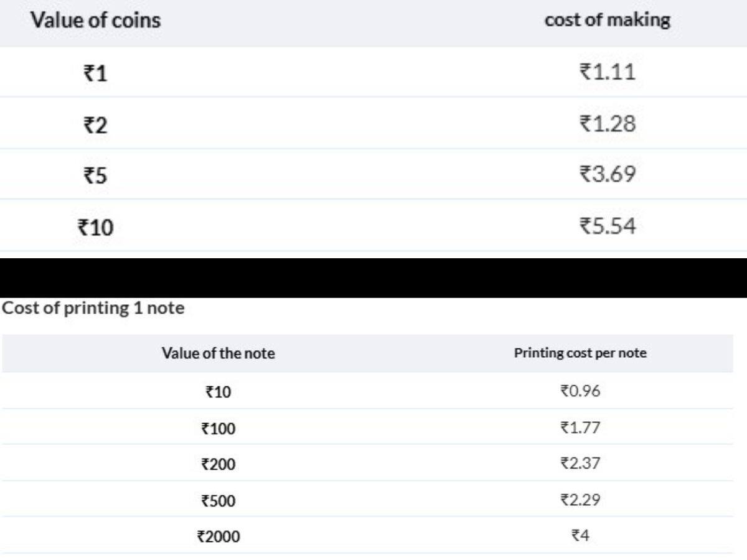This screenshot has height=560, width=747.
Task: Click the "Value of the note" column header
Action: tap(218, 353)
